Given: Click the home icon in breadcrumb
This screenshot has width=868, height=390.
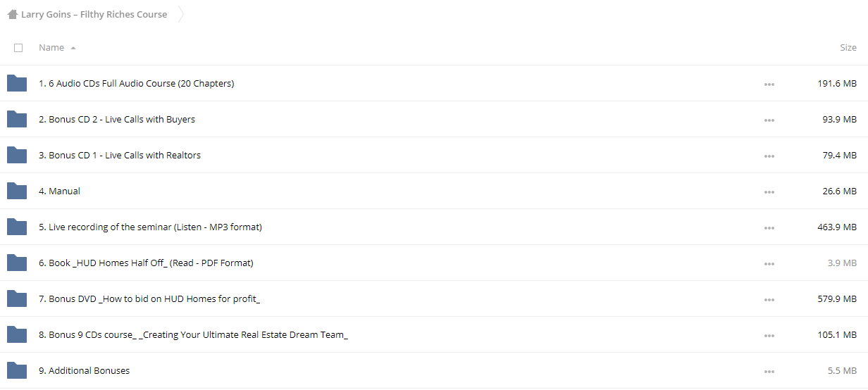Looking at the screenshot, I should click(x=12, y=14).
